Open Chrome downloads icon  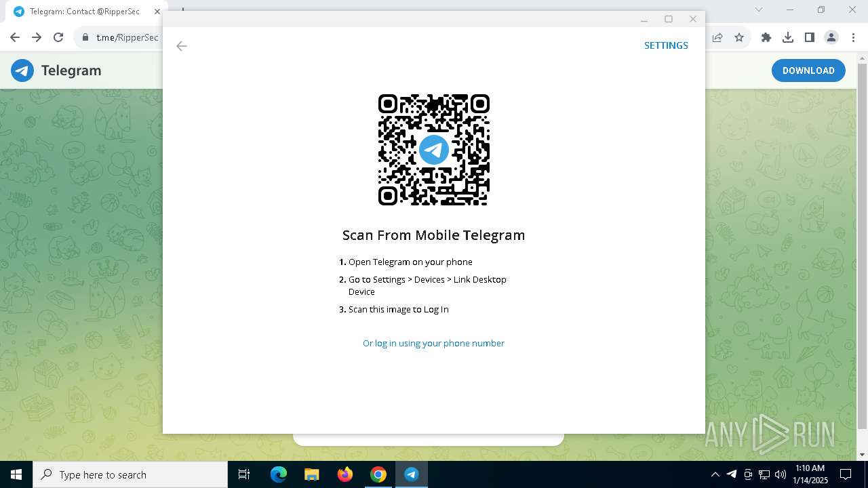point(788,37)
